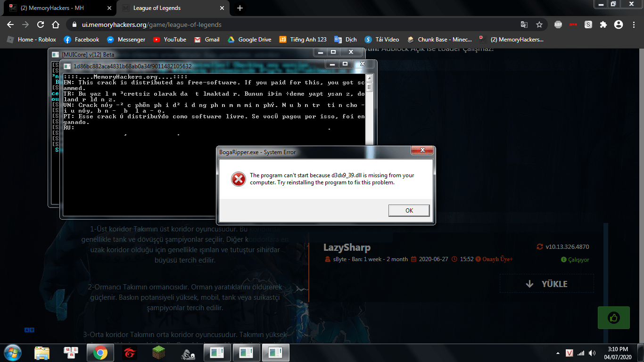View site info via the padlock icon
The image size is (644, 362).
point(74,25)
